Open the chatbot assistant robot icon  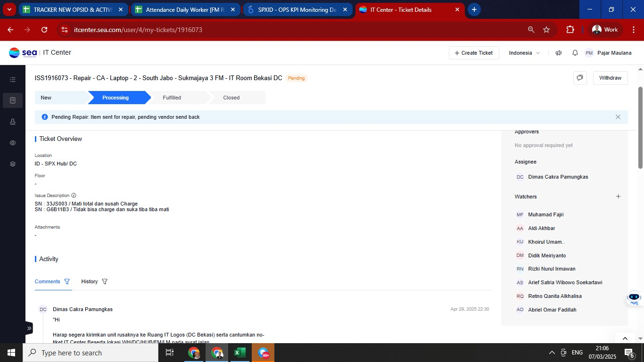[634, 298]
